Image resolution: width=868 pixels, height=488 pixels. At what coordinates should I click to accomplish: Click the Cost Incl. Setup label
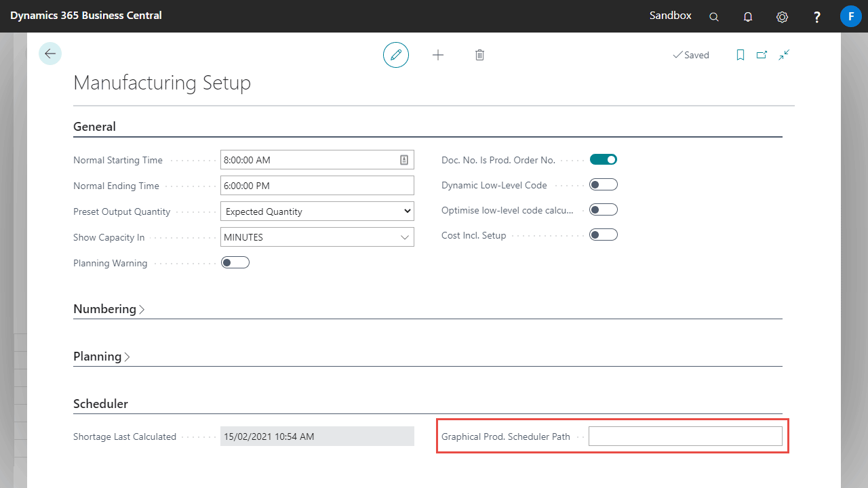coord(474,235)
